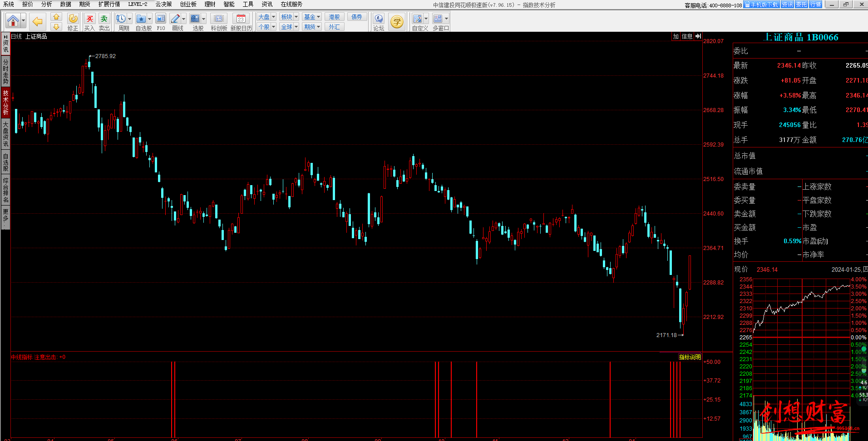Switch to the 分时走势 intraday sidebar tab

pos(5,71)
